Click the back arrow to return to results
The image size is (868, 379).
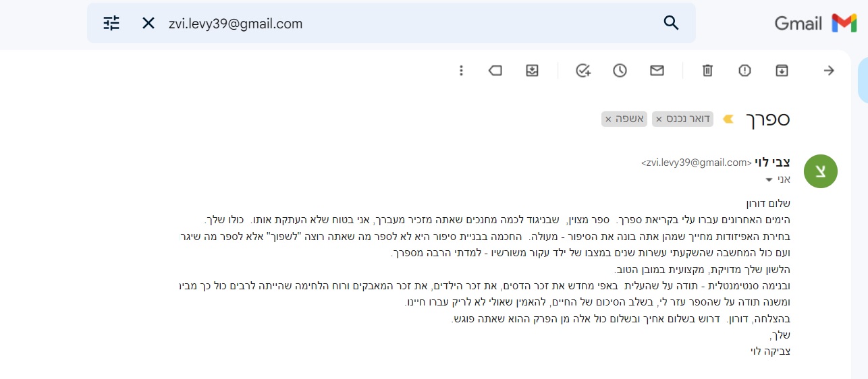click(x=830, y=71)
